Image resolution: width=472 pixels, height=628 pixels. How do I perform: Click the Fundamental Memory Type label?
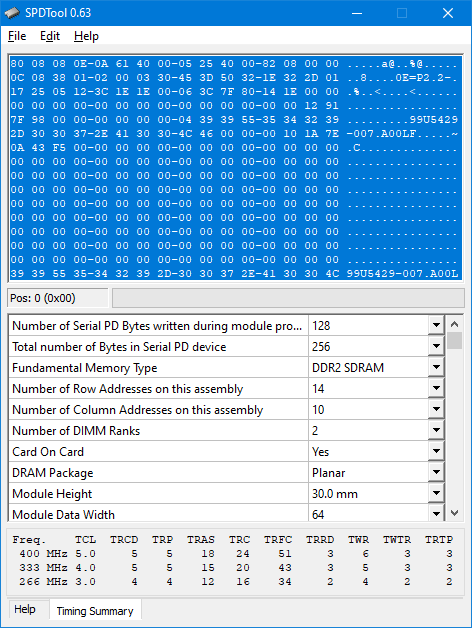click(85, 368)
